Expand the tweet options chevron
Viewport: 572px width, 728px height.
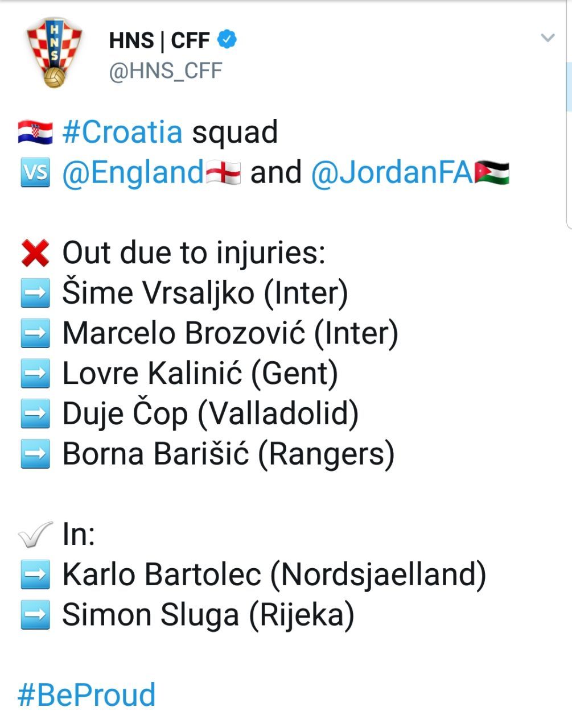click(548, 38)
